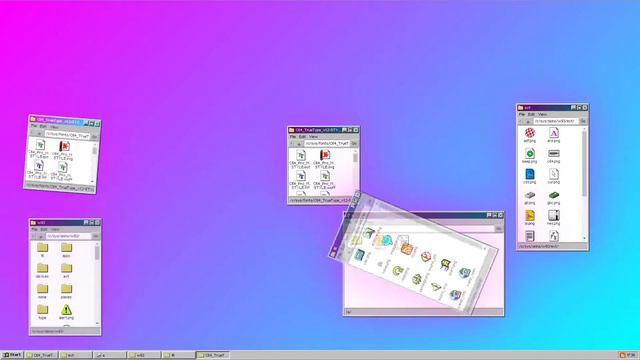Image resolution: width=640 pixels, height=360 pixels.
Task: Click the Go button in w93 window
Action: pos(96,236)
